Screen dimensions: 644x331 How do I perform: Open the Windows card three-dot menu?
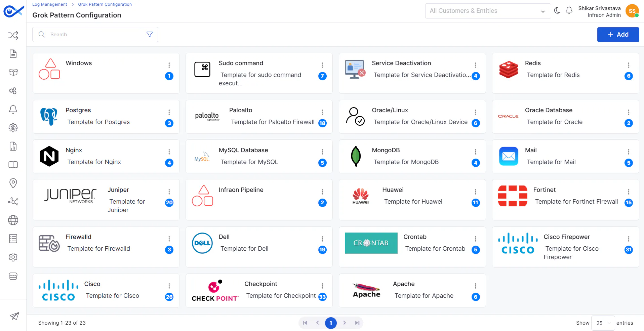[x=169, y=65]
